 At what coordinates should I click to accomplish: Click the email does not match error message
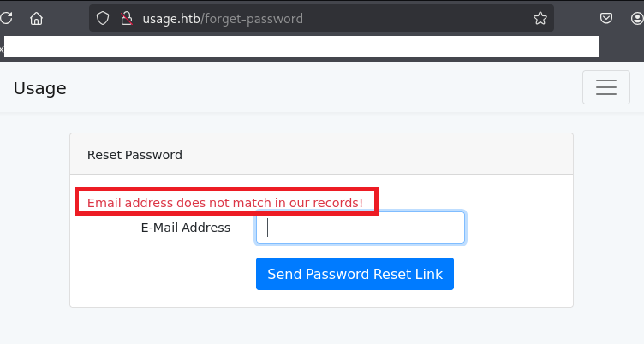225,203
